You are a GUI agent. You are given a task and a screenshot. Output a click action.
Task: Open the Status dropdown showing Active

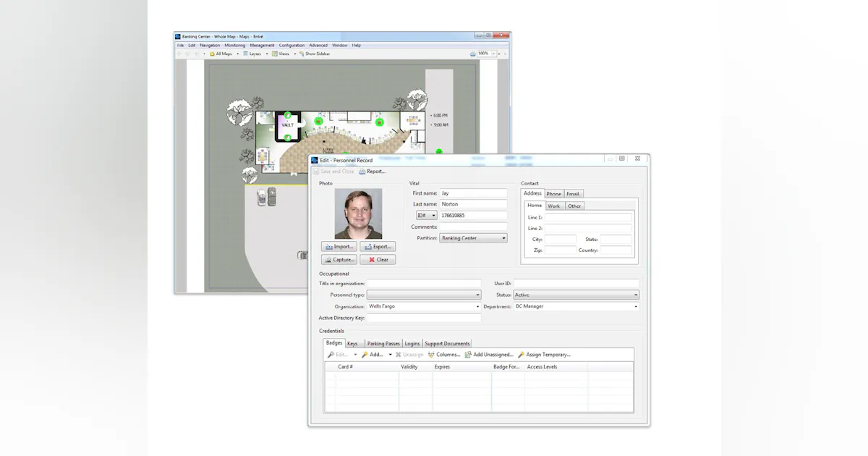point(576,295)
